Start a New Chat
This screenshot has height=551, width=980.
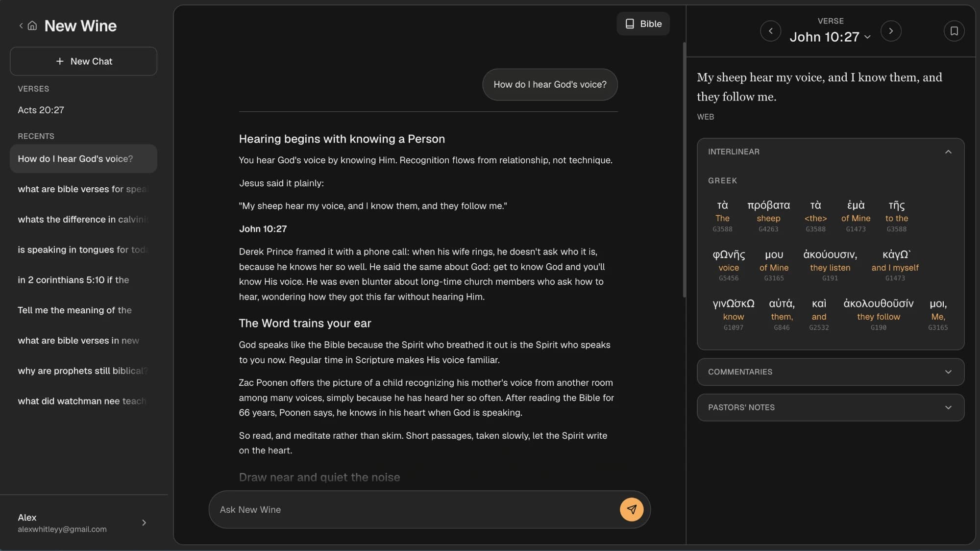pyautogui.click(x=83, y=61)
